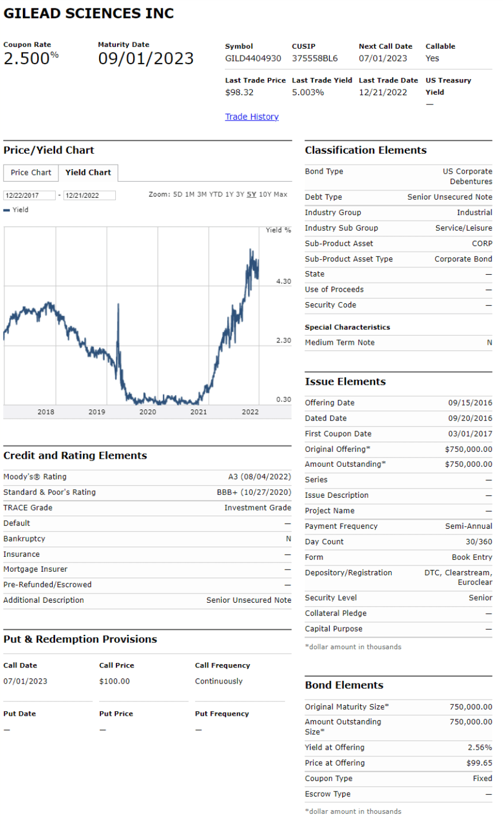This screenshot has width=504, height=835.
Task: Click the Call Price $100.00
Action: click(x=115, y=682)
